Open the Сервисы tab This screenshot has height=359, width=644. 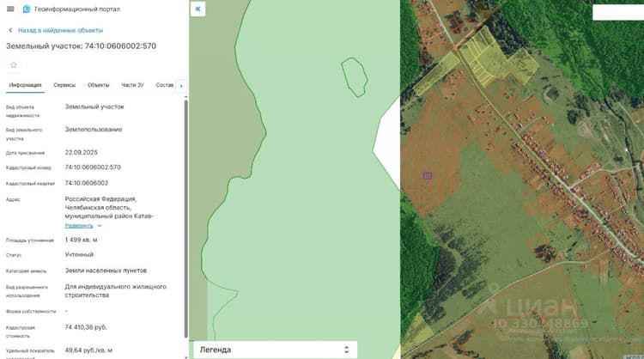(x=64, y=85)
